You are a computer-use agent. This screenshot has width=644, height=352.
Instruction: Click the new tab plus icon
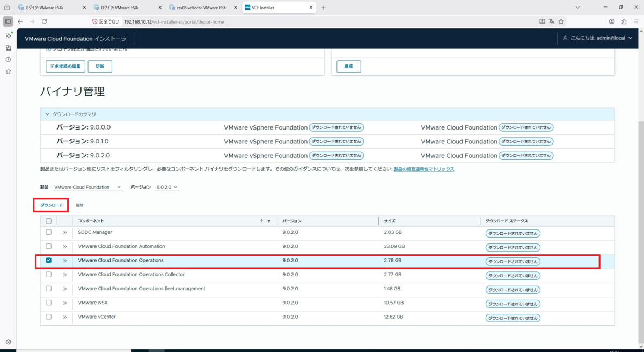click(323, 8)
